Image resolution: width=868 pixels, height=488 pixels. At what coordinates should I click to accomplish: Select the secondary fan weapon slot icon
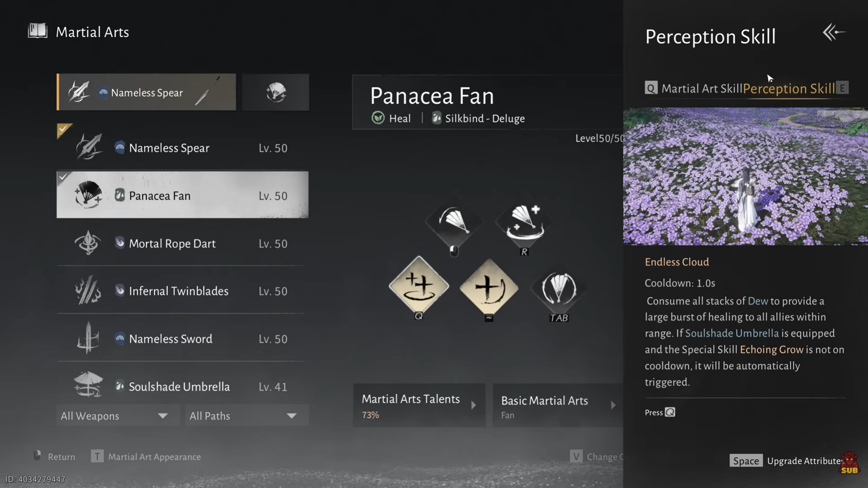(275, 92)
